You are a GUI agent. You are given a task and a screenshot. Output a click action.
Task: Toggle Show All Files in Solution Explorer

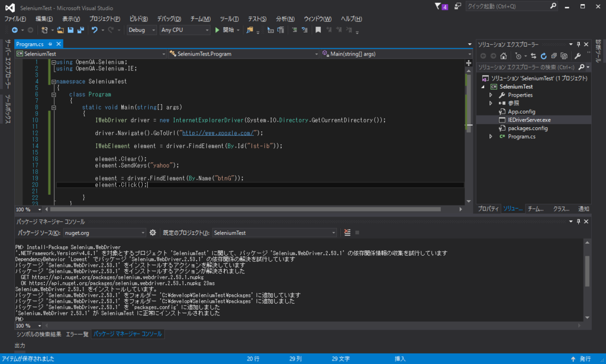[564, 56]
